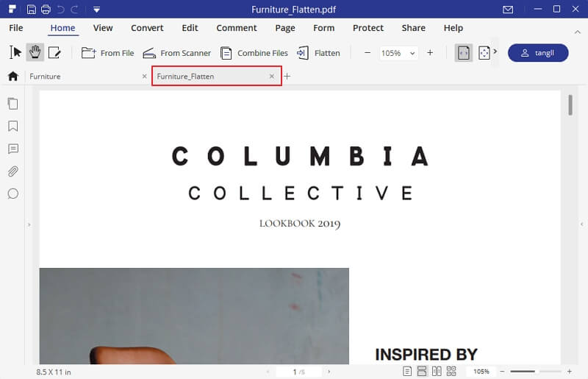The image size is (588, 379).
Task: Click the 8.5 X 11 in page size label
Action: pos(54,372)
